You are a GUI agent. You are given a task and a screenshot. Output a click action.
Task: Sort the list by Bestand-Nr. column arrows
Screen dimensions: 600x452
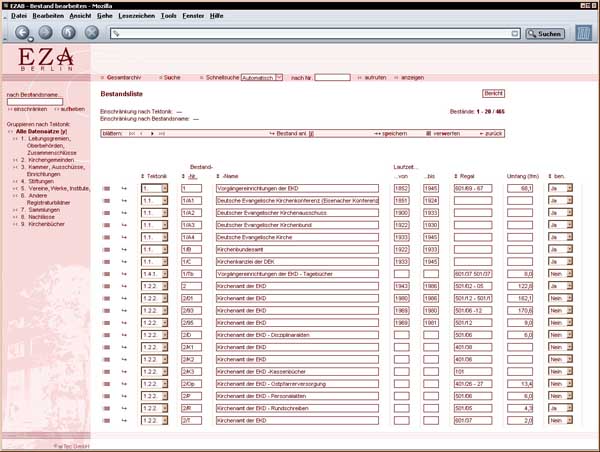click(183, 176)
